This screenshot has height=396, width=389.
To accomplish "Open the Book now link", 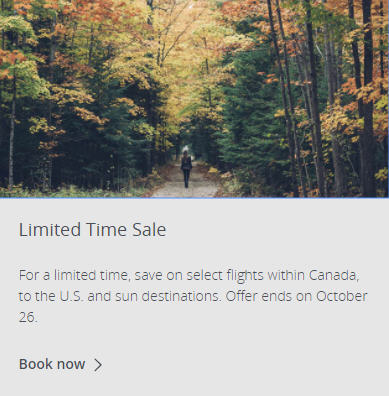I will pos(60,364).
